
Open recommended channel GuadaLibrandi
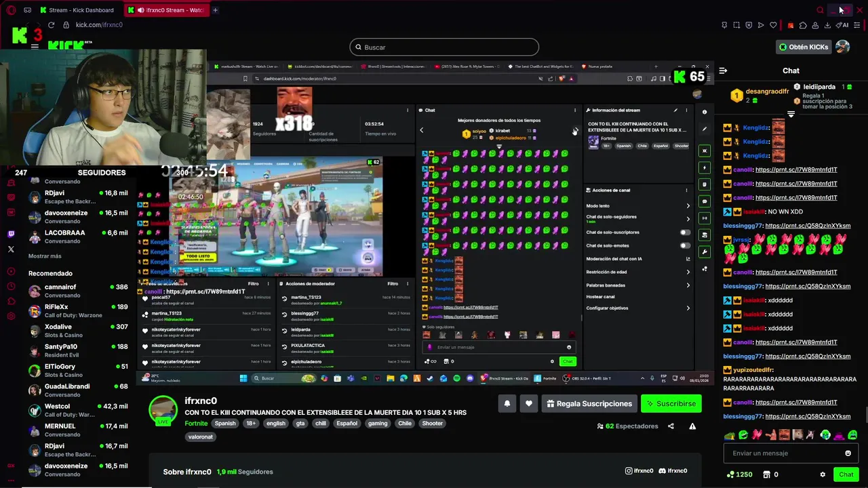point(78,390)
